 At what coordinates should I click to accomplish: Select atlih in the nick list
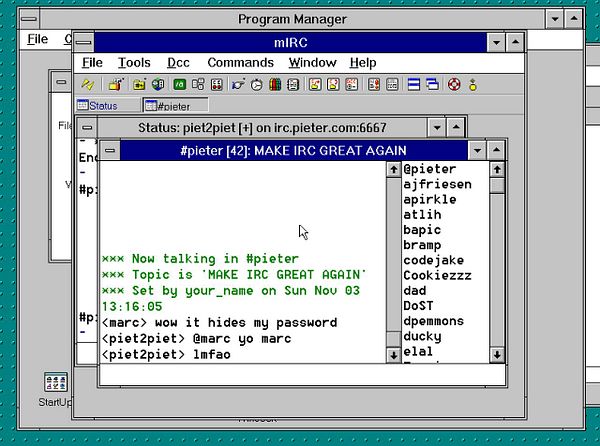point(422,215)
